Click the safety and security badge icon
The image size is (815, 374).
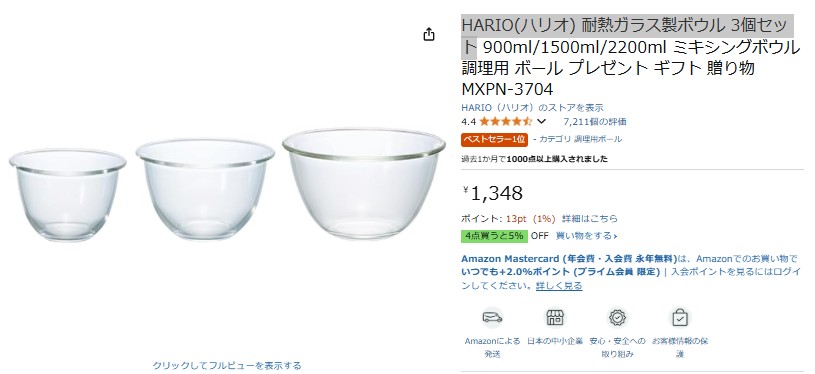click(617, 317)
